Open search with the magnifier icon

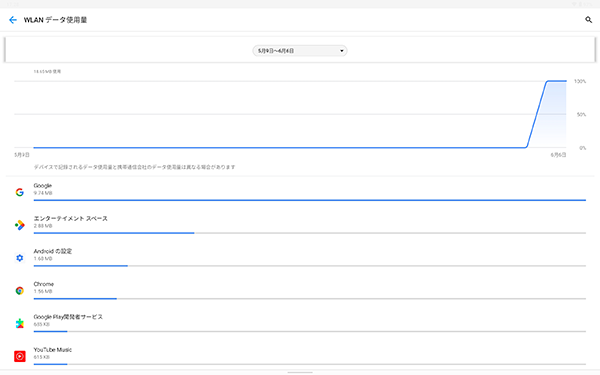click(589, 20)
